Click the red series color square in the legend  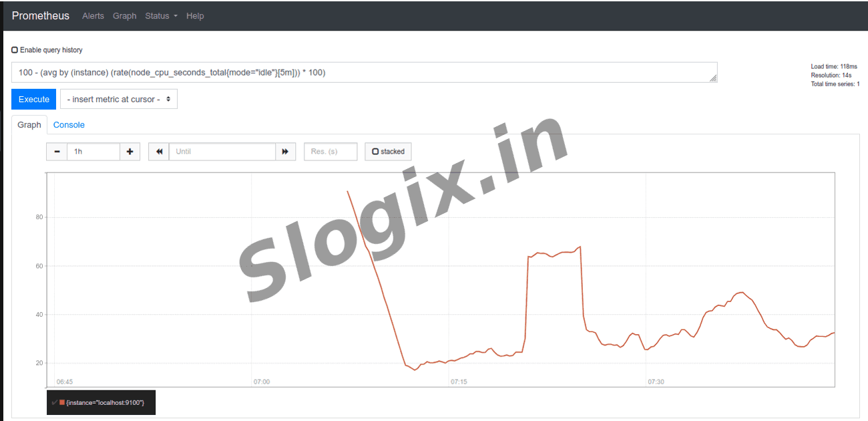point(62,402)
